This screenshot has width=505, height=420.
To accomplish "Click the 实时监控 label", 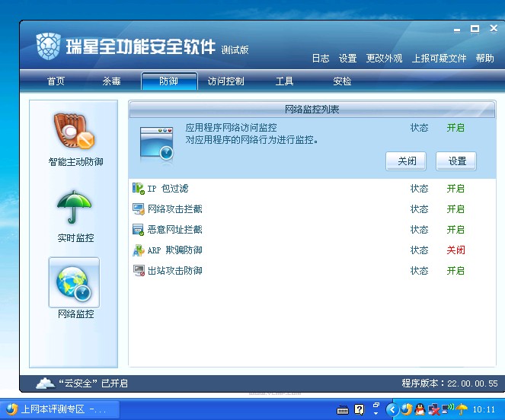I will (x=75, y=238).
